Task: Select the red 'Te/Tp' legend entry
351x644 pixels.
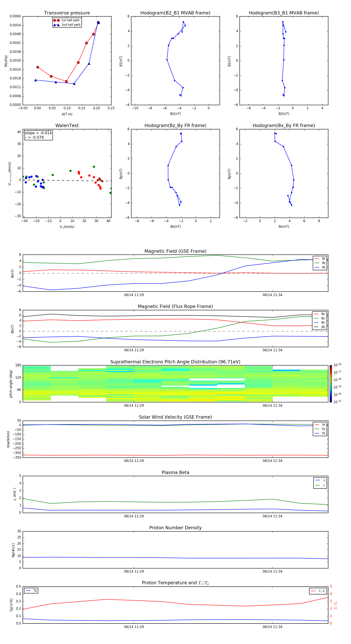Action: coord(318,591)
